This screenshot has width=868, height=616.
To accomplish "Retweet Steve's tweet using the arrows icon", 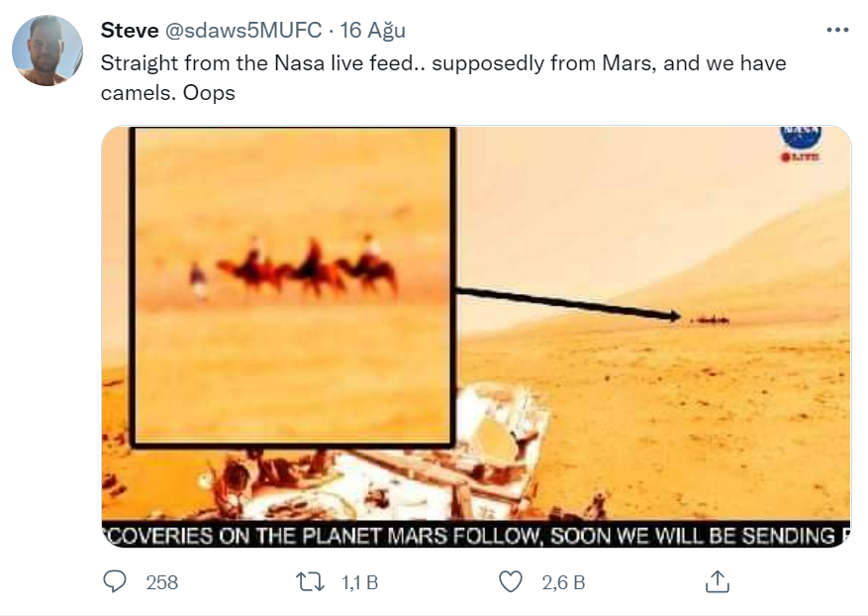I will tap(312, 581).
